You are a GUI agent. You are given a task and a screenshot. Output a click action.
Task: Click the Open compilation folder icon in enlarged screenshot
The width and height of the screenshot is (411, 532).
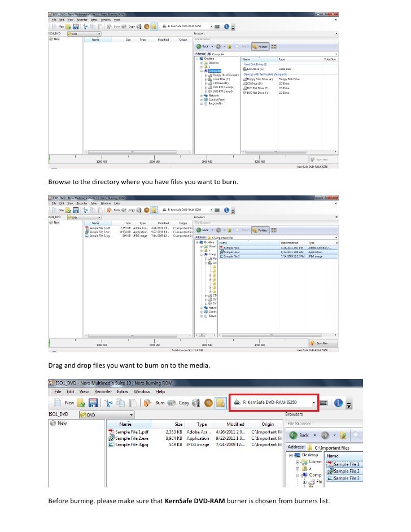coord(81,403)
